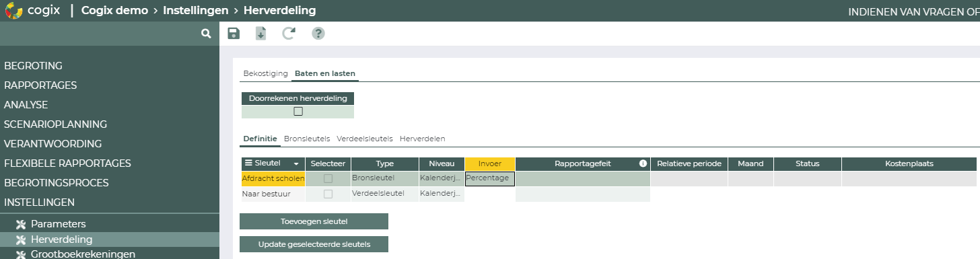
Task: Click the tools icon beside Herverdeling
Action: click(x=20, y=239)
